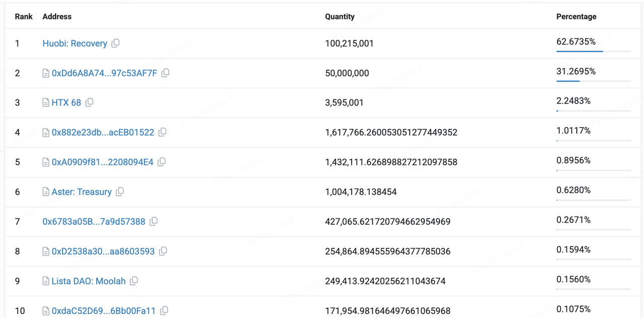Open address 0x6783a05B...7a9d57388
644x318 pixels.
coord(94,222)
